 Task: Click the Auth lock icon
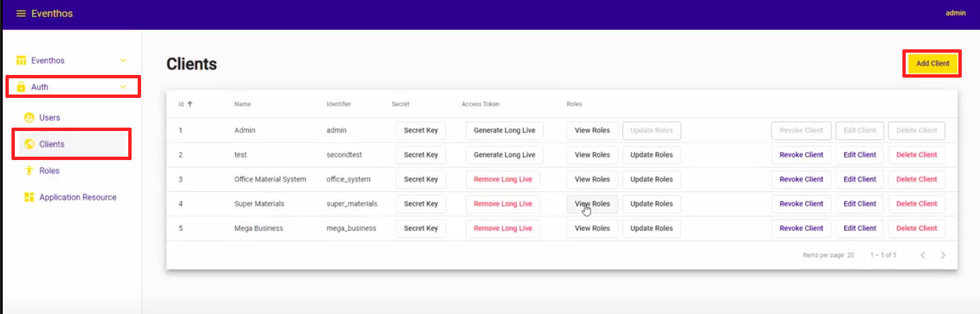(21, 86)
